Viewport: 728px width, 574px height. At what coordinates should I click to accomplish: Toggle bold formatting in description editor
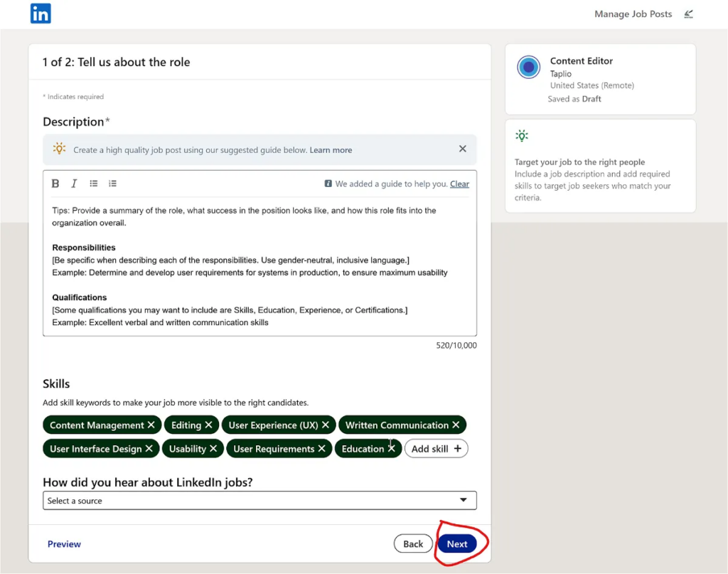55,184
